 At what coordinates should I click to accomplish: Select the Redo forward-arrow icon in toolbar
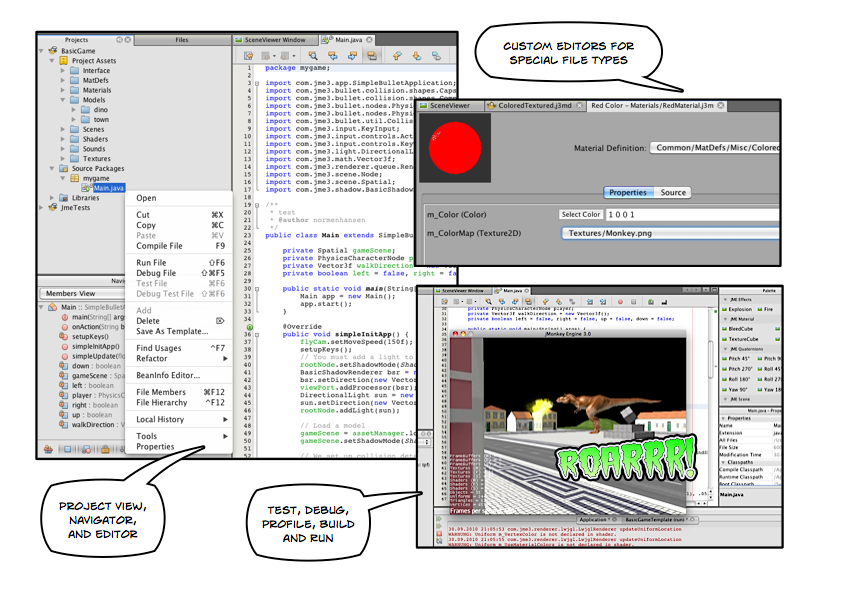pyautogui.click(x=286, y=56)
